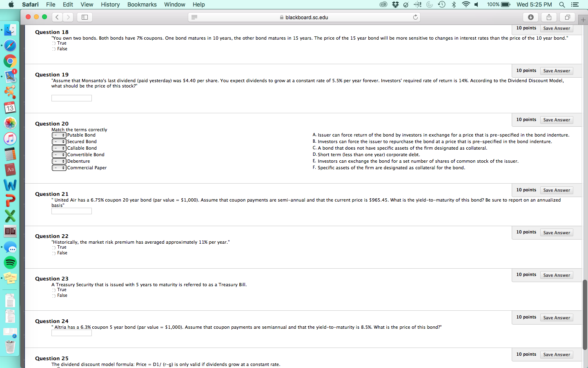Open the Commercial Paper match dropdown
The height and width of the screenshot is (368, 588).
coord(59,168)
